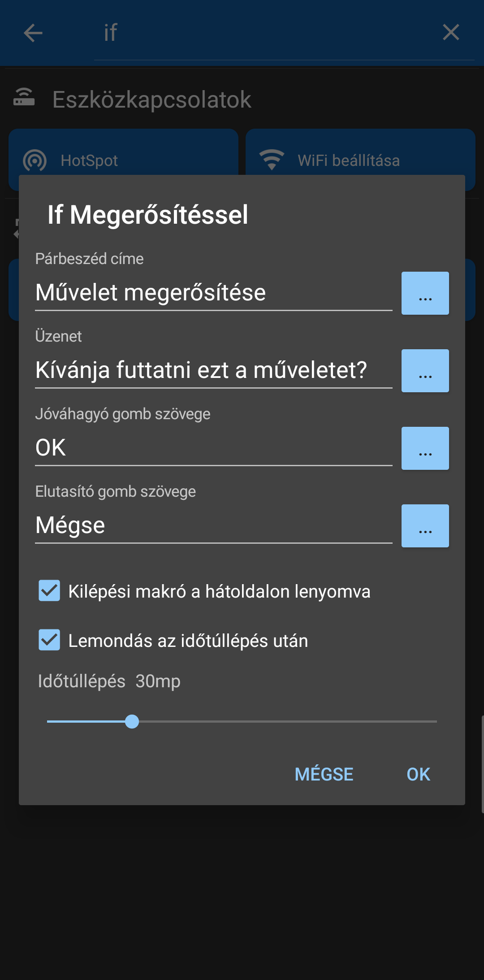Open the variable picker for Elutasító gomb szövege
The height and width of the screenshot is (980, 484).
425,526
